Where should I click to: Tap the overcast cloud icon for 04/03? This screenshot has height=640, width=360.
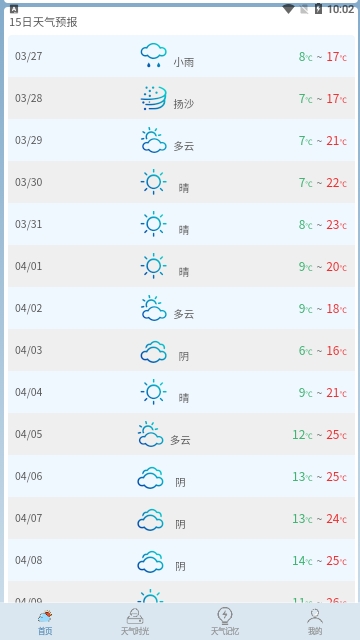(153, 350)
